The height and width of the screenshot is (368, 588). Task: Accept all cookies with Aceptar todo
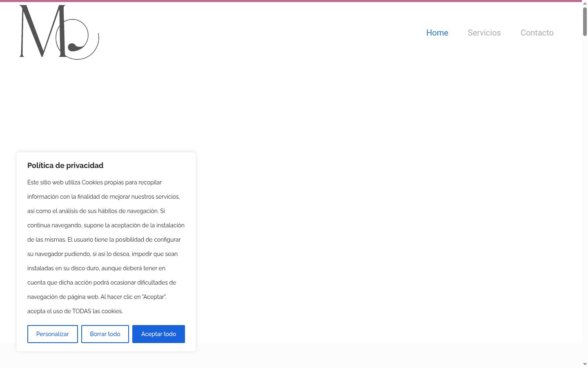tap(158, 334)
